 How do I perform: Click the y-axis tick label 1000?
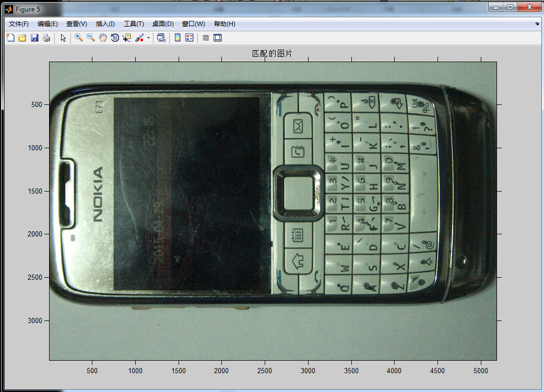click(x=35, y=148)
